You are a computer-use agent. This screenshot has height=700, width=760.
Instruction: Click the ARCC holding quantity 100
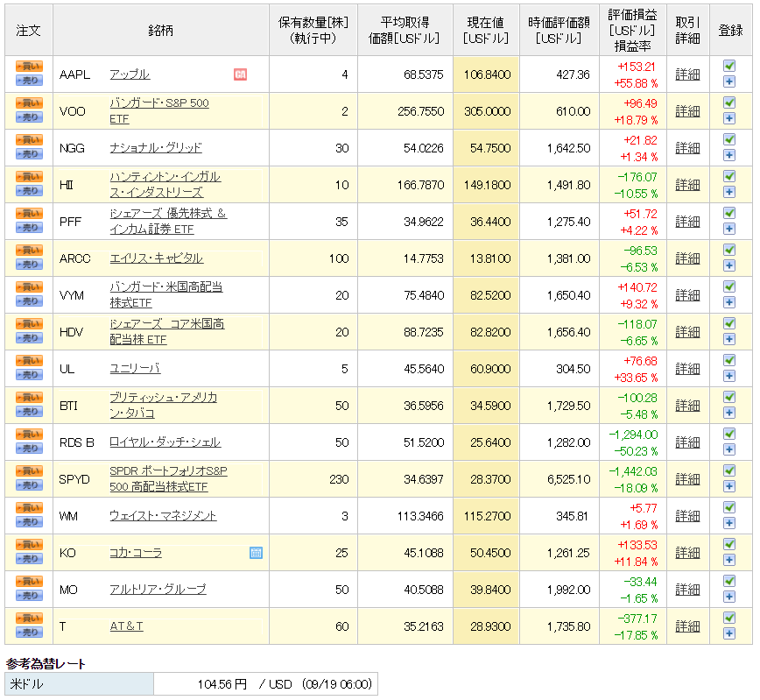(339, 258)
